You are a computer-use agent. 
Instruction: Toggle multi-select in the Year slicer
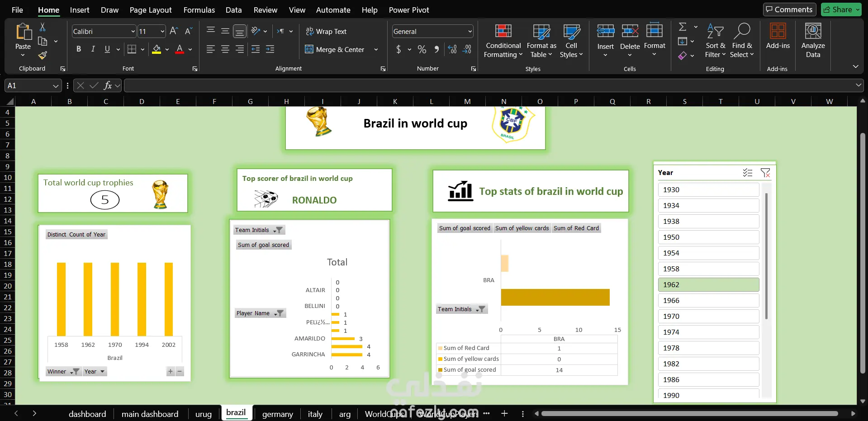click(747, 173)
